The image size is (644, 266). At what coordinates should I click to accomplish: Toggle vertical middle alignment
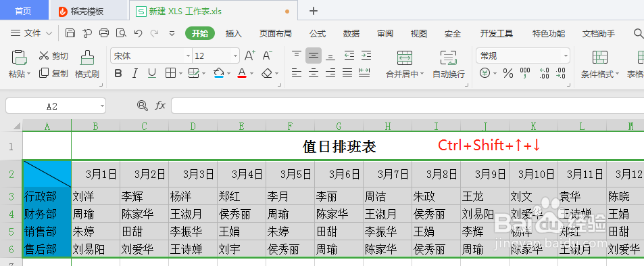click(314, 56)
